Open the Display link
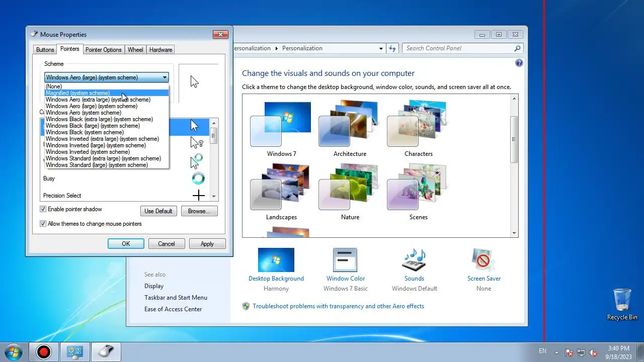644x362 pixels. click(154, 286)
